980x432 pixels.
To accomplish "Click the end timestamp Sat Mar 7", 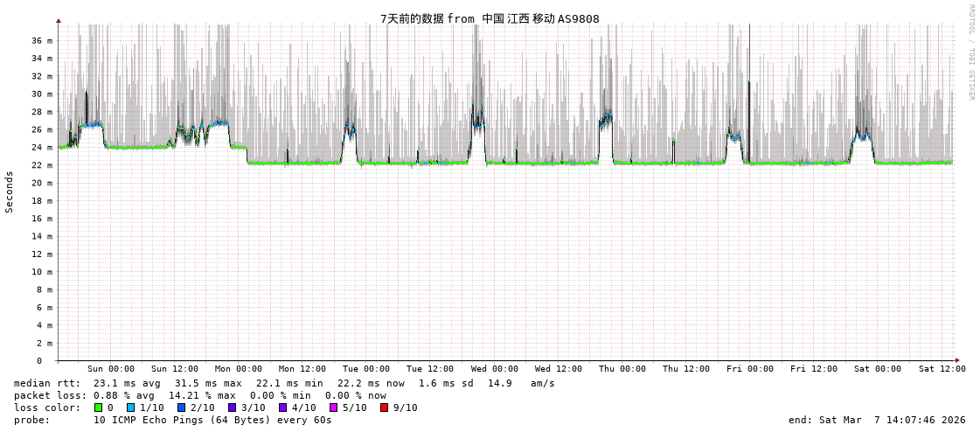I will pyautogui.click(x=877, y=420).
